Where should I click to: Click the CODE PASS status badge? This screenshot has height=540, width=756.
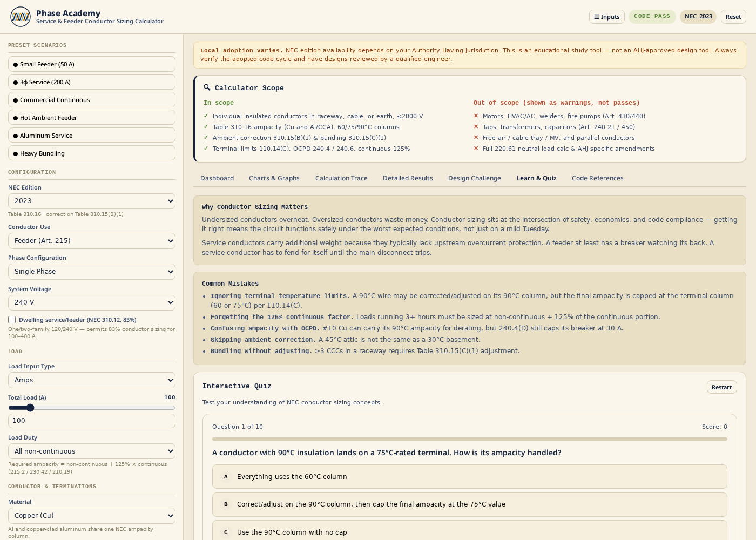pyautogui.click(x=652, y=16)
